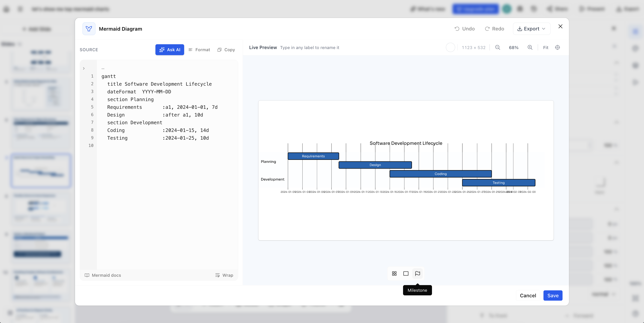Redo the last undone edit

pyautogui.click(x=495, y=29)
